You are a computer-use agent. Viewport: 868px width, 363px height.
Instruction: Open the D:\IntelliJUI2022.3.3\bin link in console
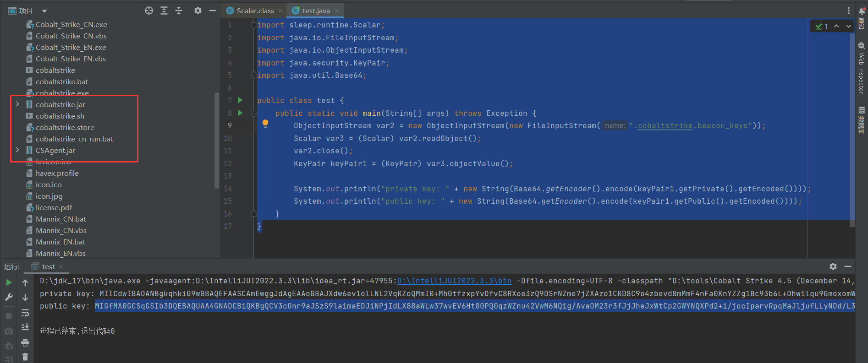(x=454, y=281)
